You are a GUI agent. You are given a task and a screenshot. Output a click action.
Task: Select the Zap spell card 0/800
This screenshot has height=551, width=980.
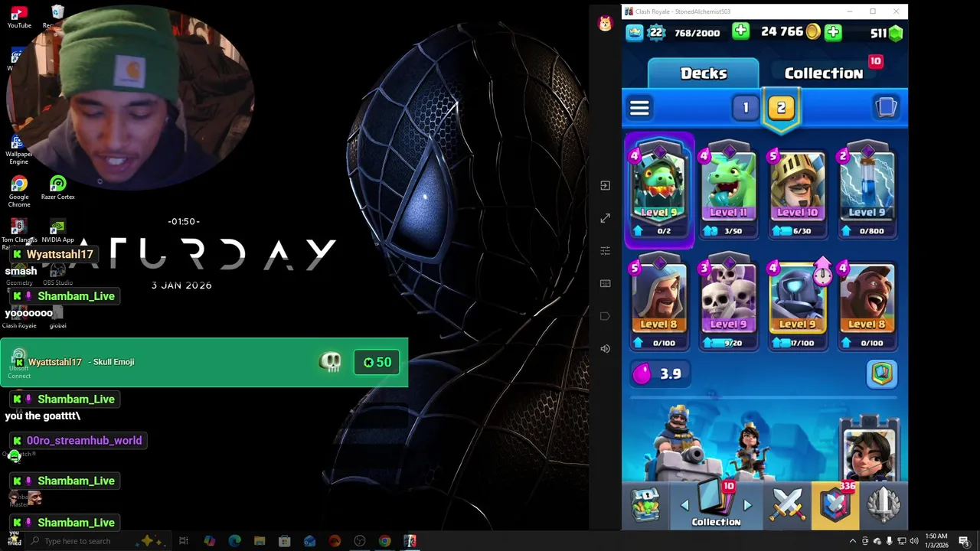[x=866, y=191]
